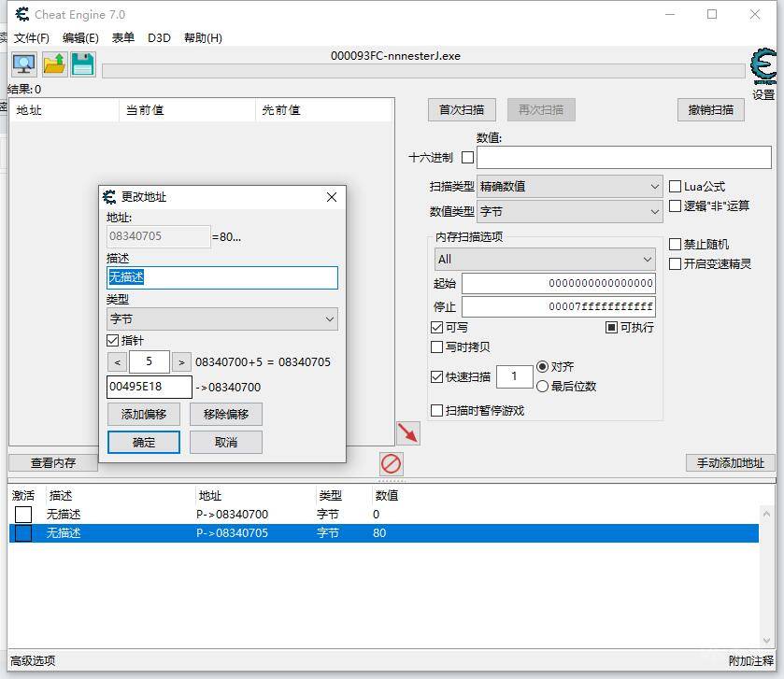The height and width of the screenshot is (679, 784).
Task: Toggle the 十六进制 checkbox
Action: (467, 158)
